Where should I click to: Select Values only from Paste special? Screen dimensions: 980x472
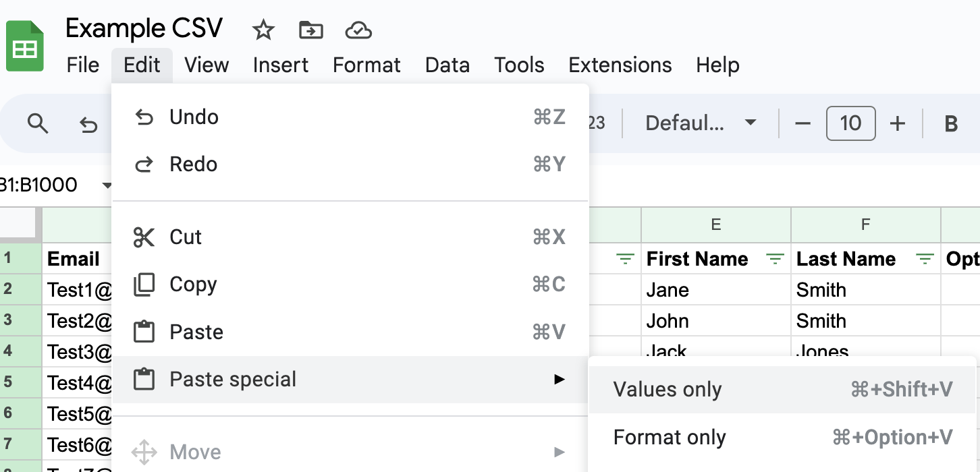[667, 389]
